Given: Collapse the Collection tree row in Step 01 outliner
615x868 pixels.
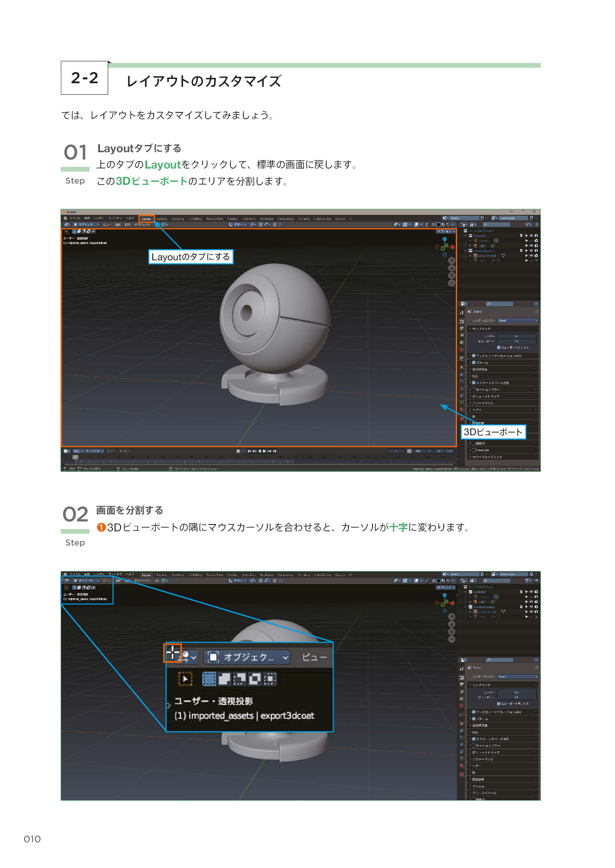Looking at the screenshot, I should pos(465,236).
